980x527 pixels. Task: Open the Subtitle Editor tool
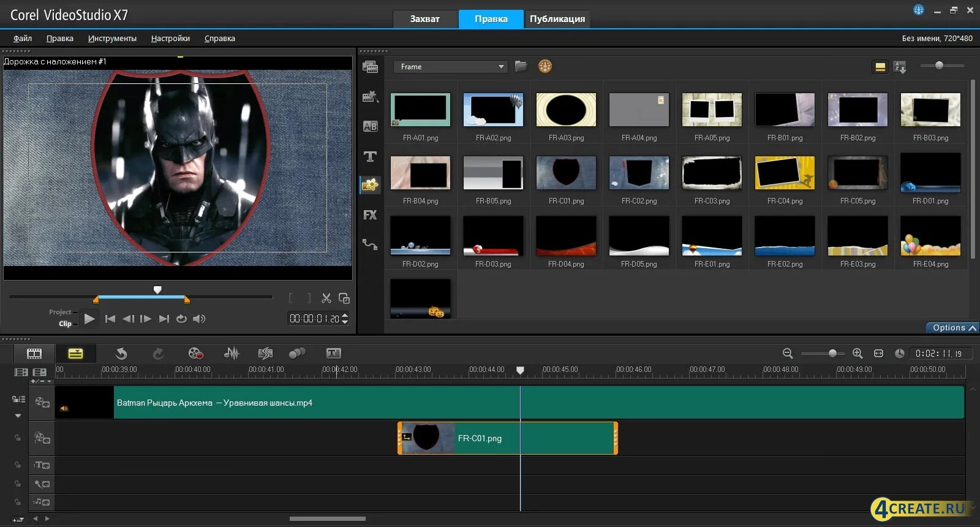coord(334,354)
